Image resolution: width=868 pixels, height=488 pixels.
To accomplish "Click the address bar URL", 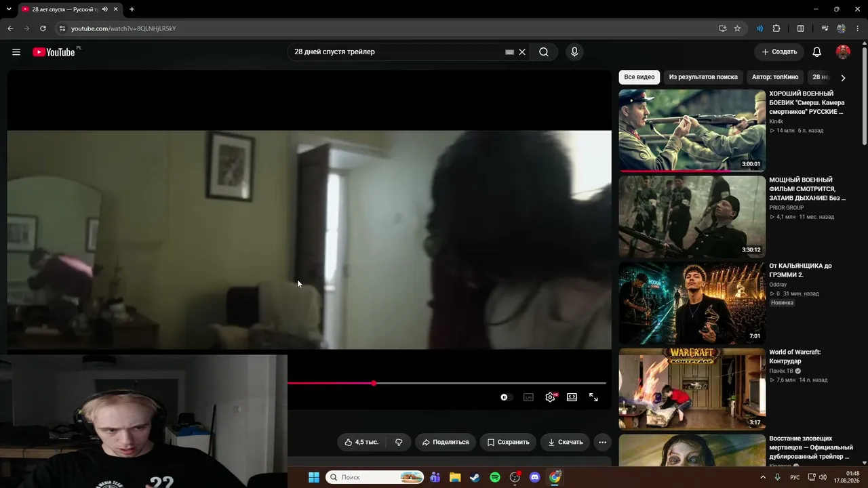I will [123, 28].
